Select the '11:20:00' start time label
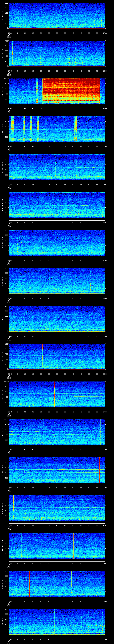 pyautogui.click(x=9, y=184)
